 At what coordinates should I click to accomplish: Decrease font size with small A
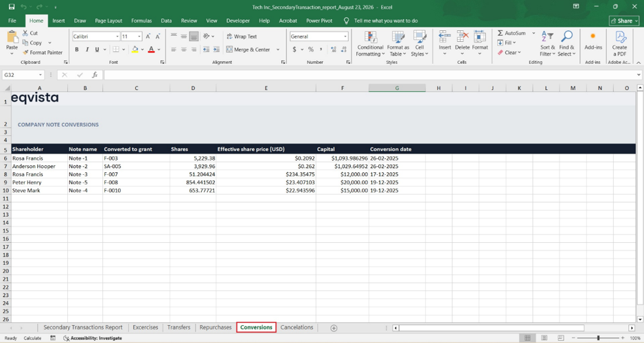(x=157, y=36)
